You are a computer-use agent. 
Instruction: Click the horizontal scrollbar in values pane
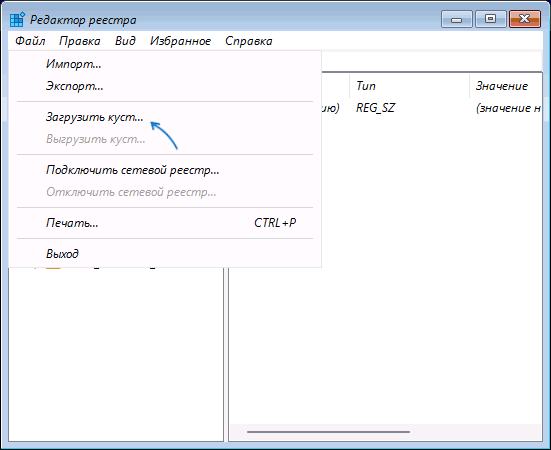328,432
